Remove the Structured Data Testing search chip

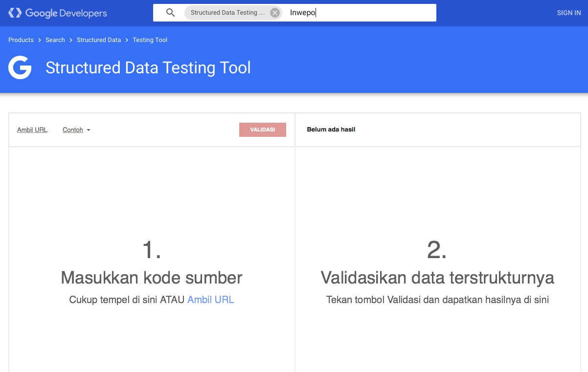tap(275, 13)
